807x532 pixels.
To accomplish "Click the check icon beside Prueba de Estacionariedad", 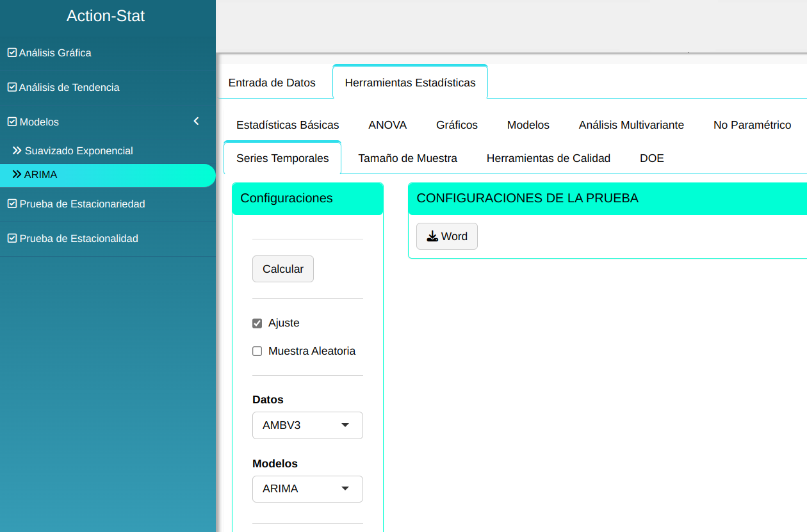I will coord(12,204).
